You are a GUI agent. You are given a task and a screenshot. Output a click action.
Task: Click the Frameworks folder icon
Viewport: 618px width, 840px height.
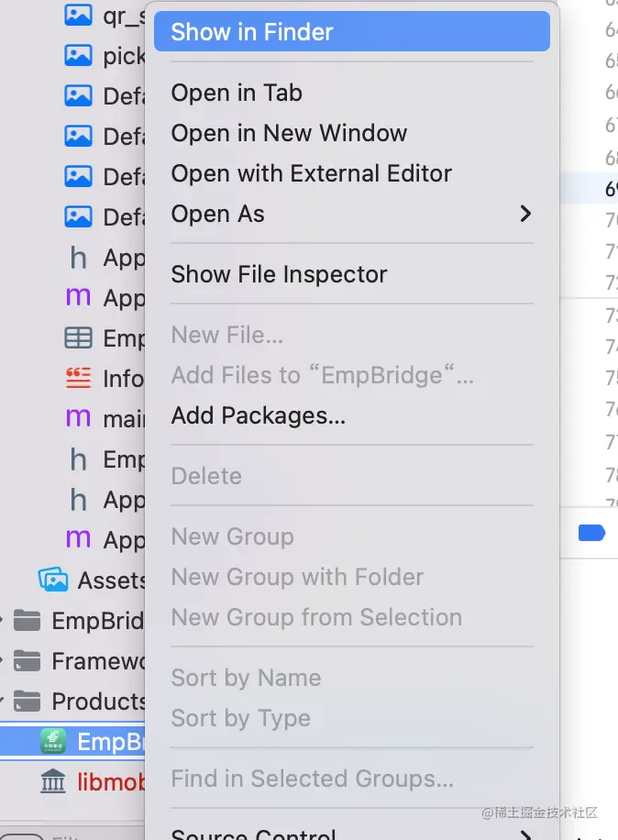(x=28, y=661)
